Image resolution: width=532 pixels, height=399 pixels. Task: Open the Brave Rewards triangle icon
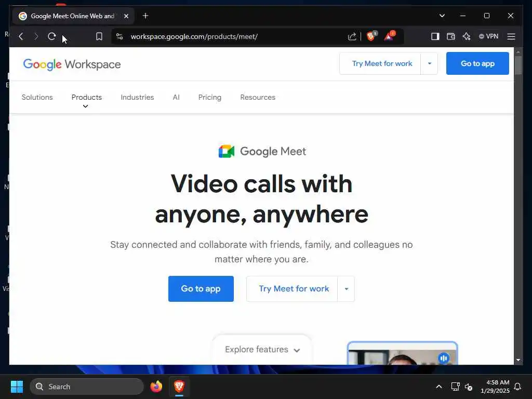pyautogui.click(x=389, y=36)
